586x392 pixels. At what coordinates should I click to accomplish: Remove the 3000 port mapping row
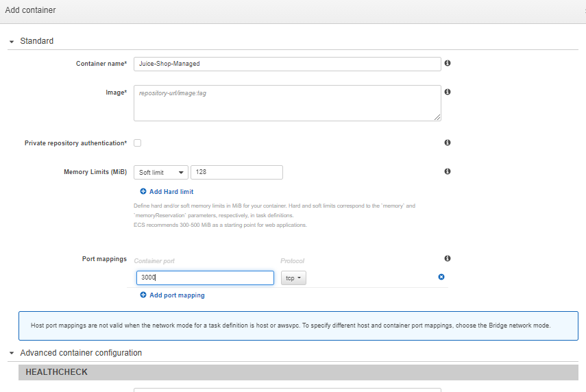[x=441, y=277]
